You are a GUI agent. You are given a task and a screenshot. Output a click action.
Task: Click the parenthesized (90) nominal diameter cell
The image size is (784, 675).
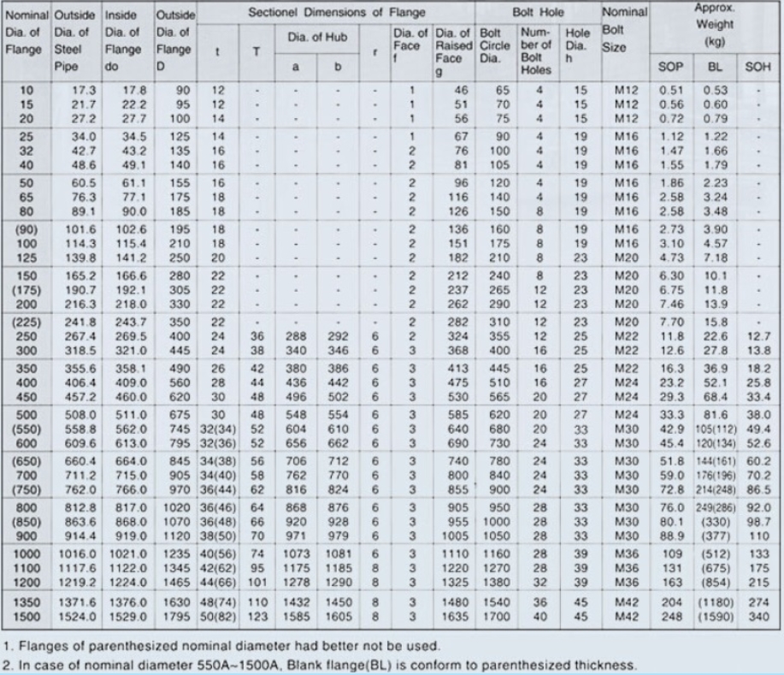[26, 229]
